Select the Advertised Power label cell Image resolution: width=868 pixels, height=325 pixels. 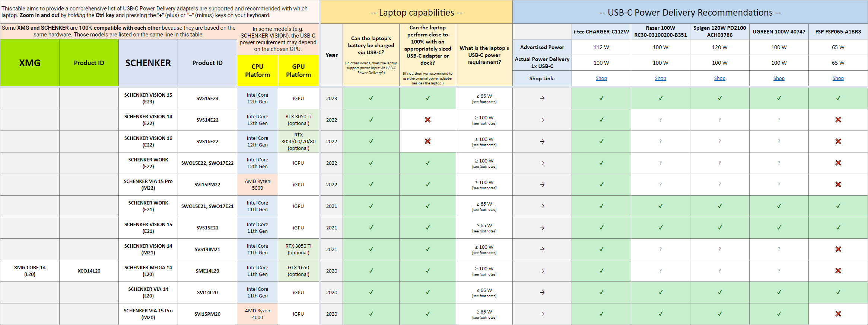coord(542,47)
